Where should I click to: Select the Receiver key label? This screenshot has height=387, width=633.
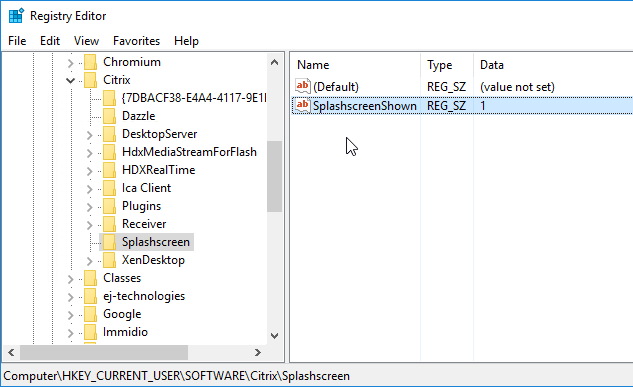(x=144, y=224)
